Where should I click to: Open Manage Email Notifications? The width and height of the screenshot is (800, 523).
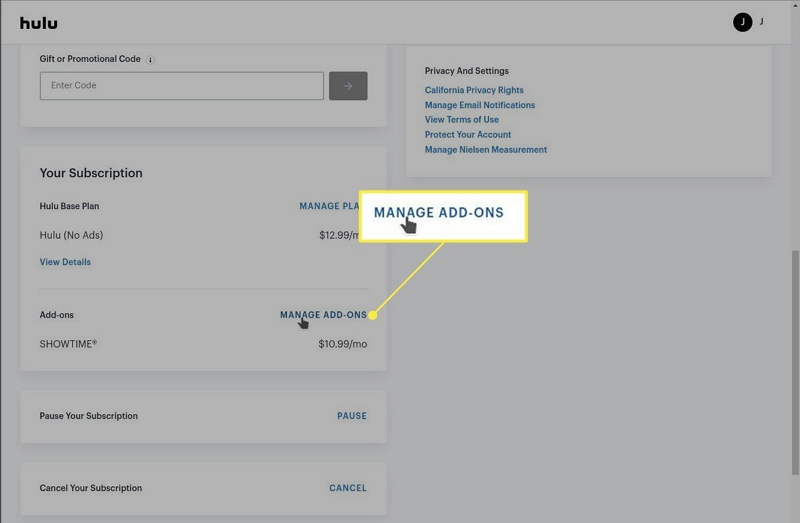tap(479, 105)
